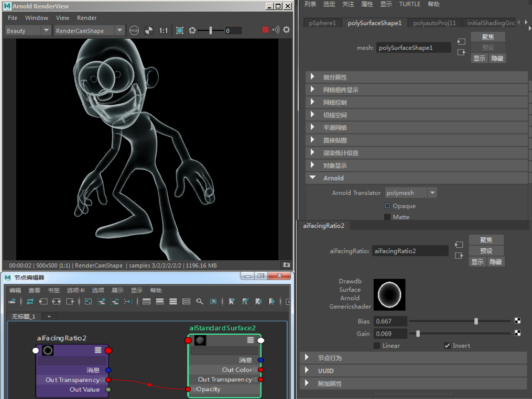Open RenderView settings via the gear icon
Viewport: 532px width, 399px height.
coord(286,30)
